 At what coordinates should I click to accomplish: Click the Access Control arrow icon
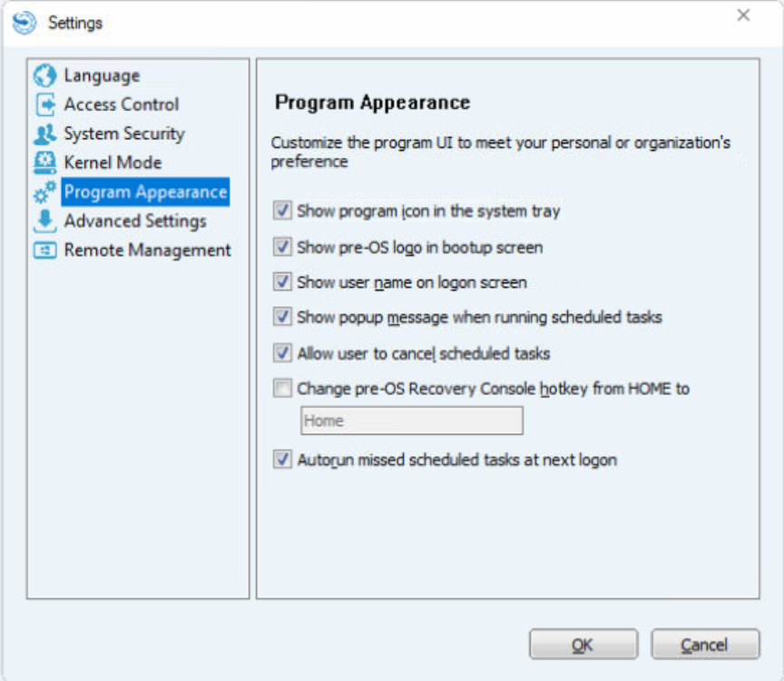[x=45, y=104]
